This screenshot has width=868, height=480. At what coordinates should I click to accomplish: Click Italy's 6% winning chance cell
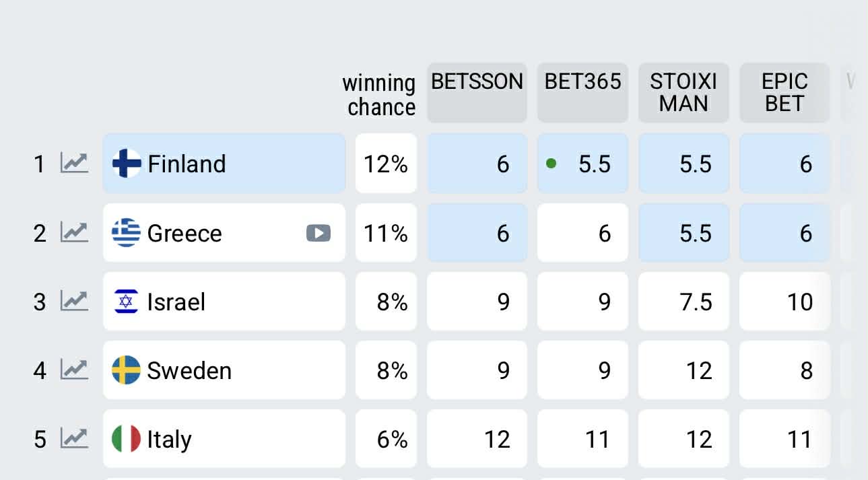(386, 439)
